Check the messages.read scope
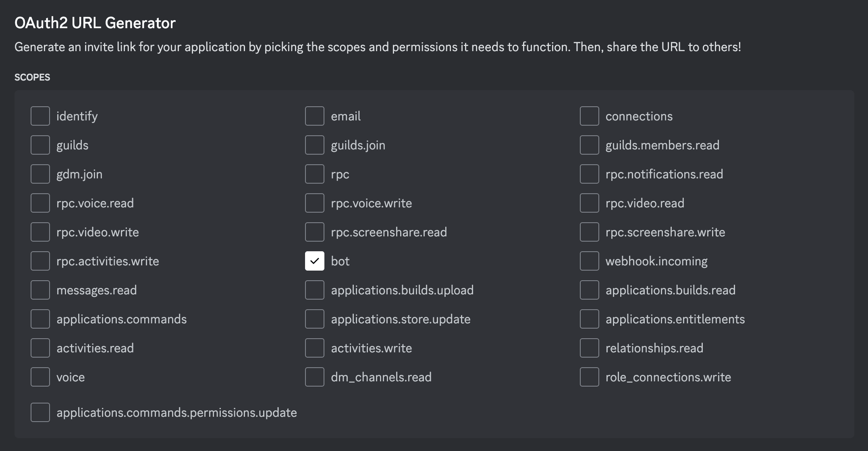 [x=40, y=290]
